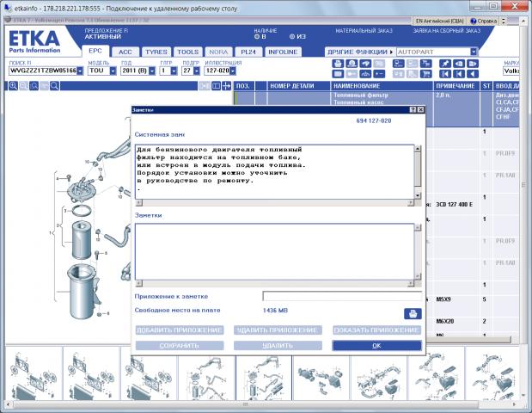Open the AUTOPART dropdown
This screenshot has height=413, width=532.
474,52
